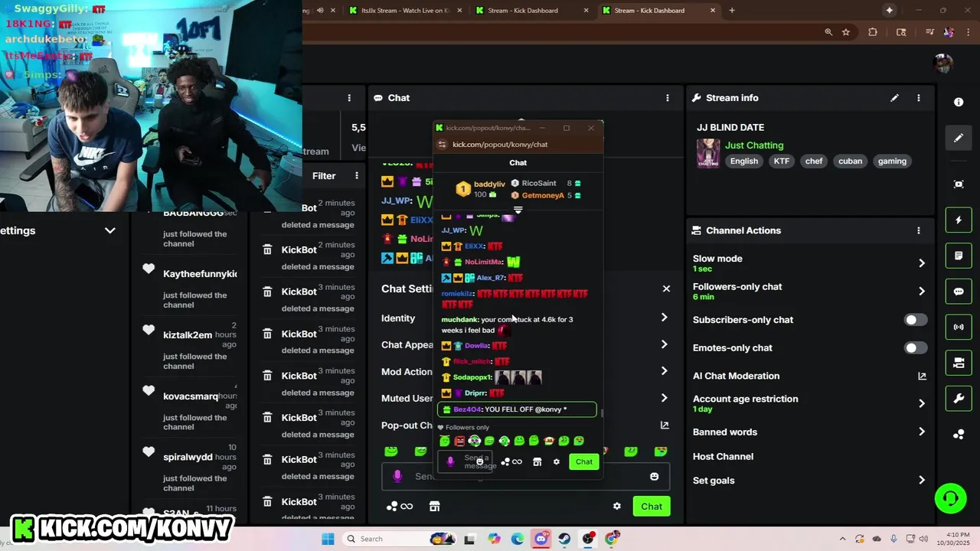980x551 pixels.
Task: Open the Channel Actions three-dot menu
Action: pyautogui.click(x=919, y=230)
